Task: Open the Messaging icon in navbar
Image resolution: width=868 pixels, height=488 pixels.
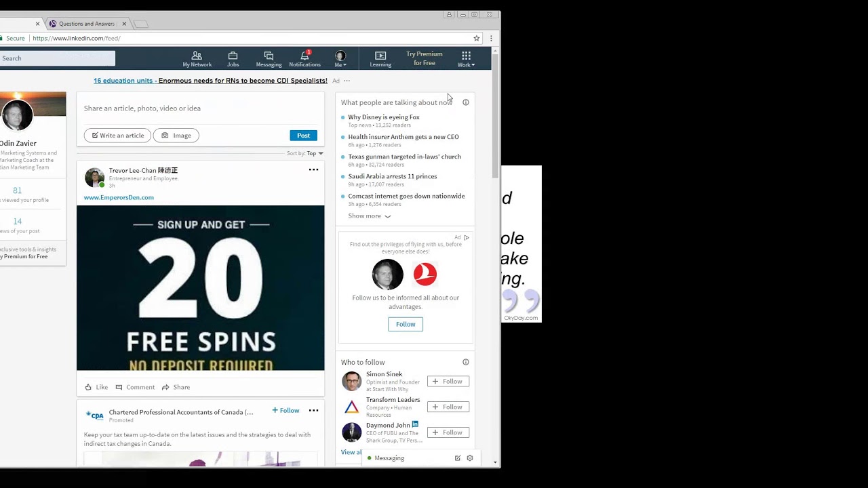Action: (269, 59)
